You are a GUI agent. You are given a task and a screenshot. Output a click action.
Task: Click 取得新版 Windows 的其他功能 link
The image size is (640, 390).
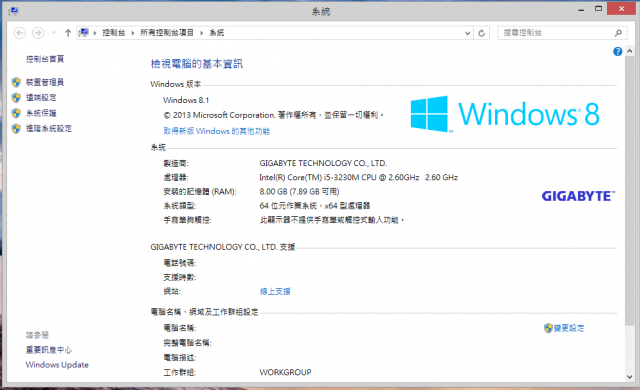(x=217, y=131)
